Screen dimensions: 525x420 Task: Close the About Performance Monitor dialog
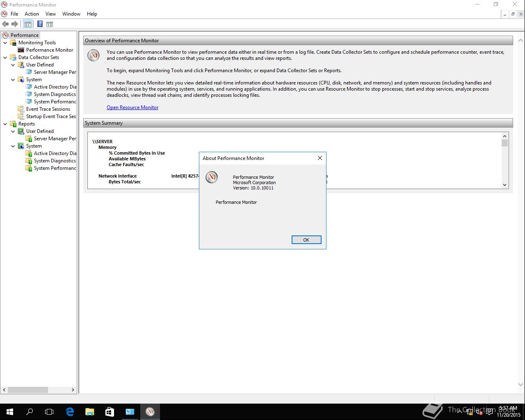click(320, 158)
